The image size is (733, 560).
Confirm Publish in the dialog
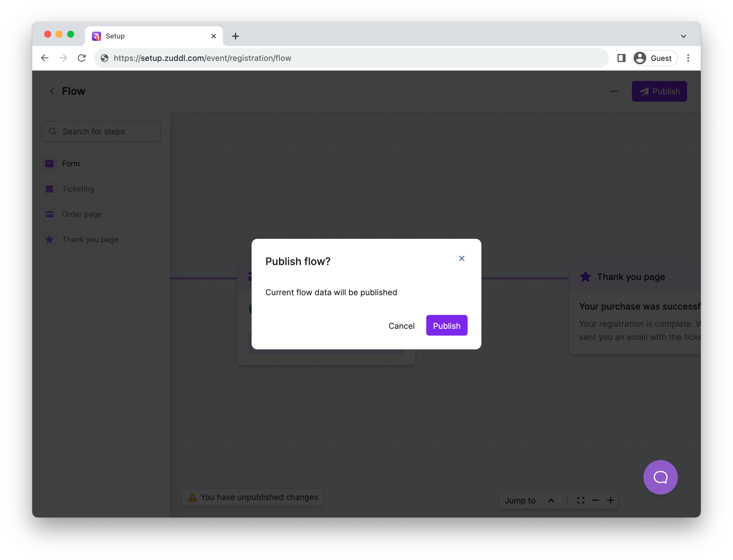click(446, 326)
